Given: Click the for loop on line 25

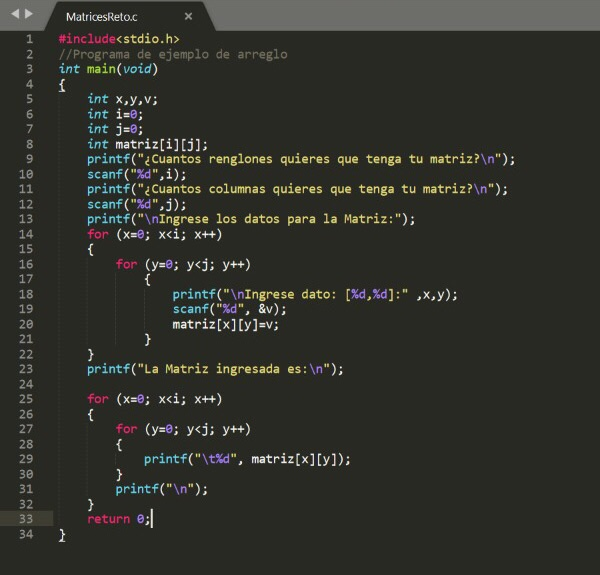Looking at the screenshot, I should coord(155,399).
